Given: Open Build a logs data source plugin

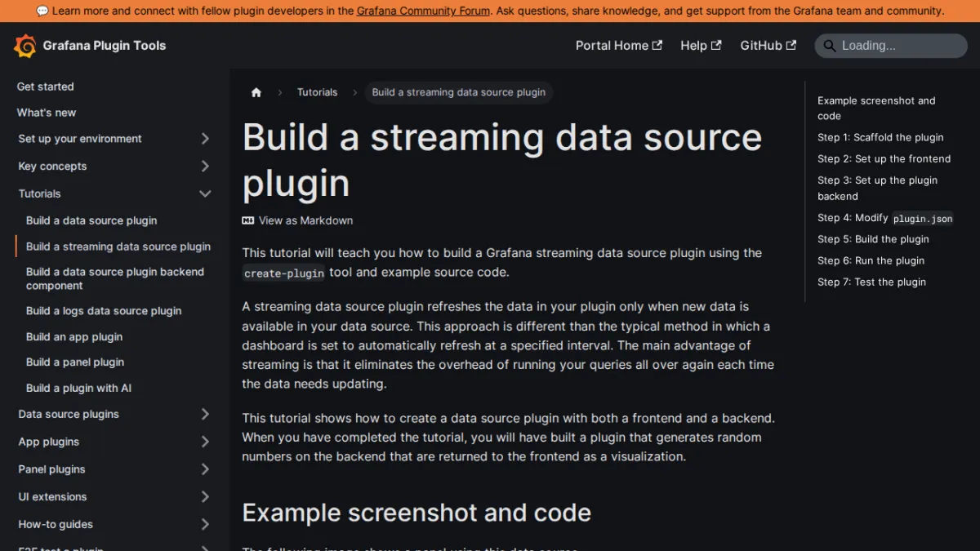Looking at the screenshot, I should coord(104,311).
